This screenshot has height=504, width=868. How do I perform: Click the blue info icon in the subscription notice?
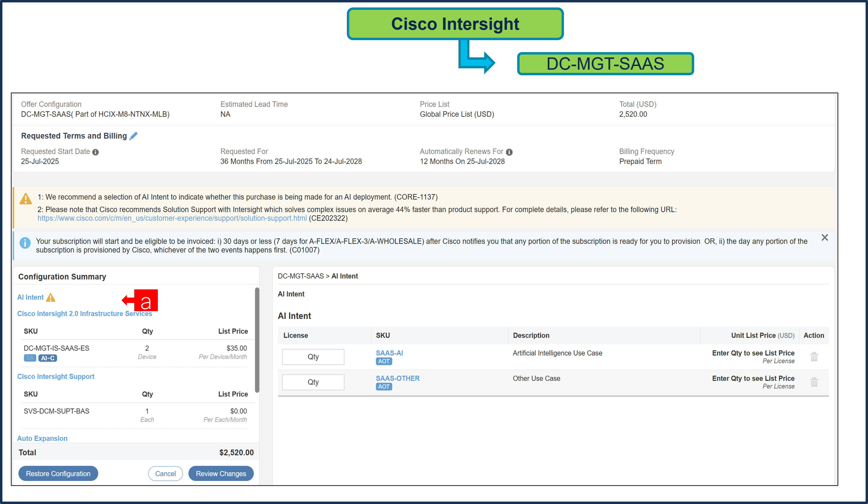25,243
